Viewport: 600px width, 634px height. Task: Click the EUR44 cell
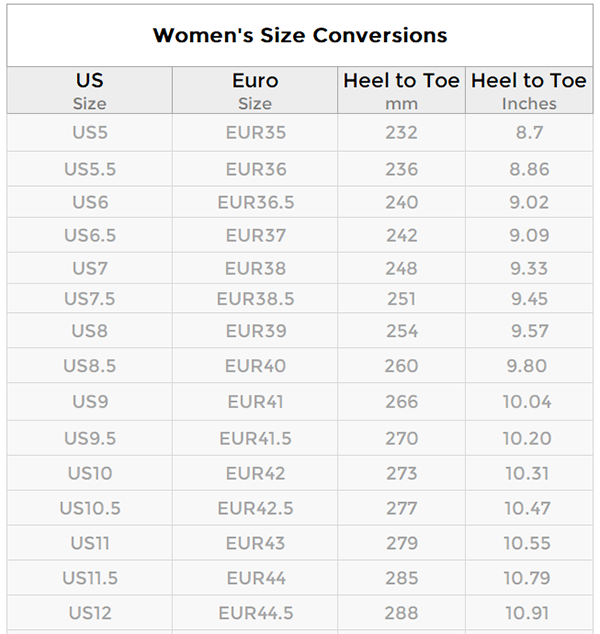pos(255,578)
